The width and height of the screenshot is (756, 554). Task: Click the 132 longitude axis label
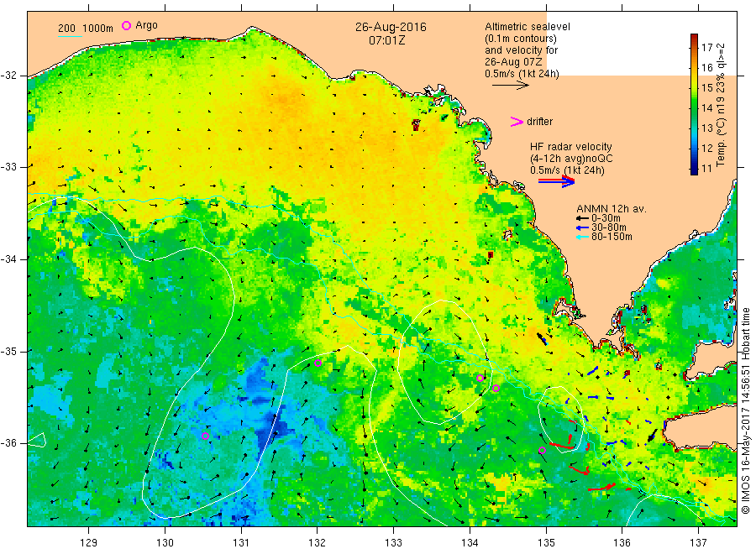318,543
